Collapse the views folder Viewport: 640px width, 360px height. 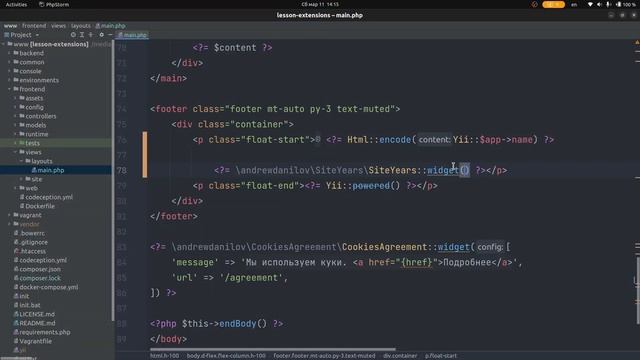tap(15, 152)
